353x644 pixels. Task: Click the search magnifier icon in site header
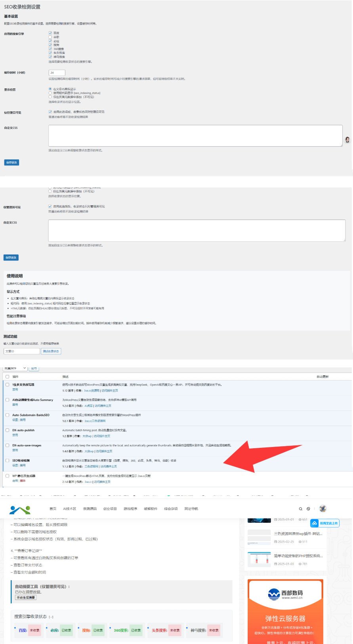click(301, 509)
